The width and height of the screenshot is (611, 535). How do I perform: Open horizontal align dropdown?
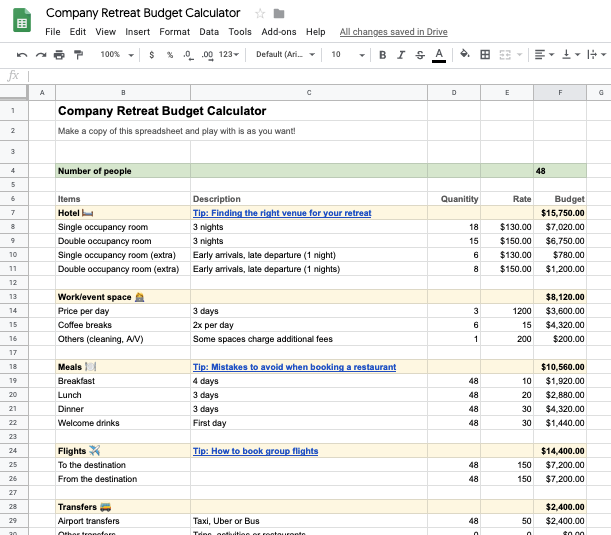(544, 55)
